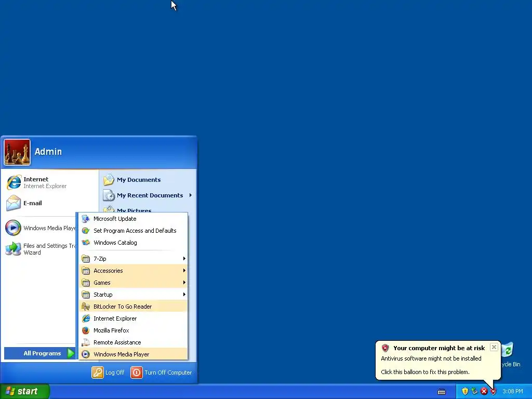Screen dimensions: 532x399
Task: Click the Admin user name text
Action: coord(48,152)
